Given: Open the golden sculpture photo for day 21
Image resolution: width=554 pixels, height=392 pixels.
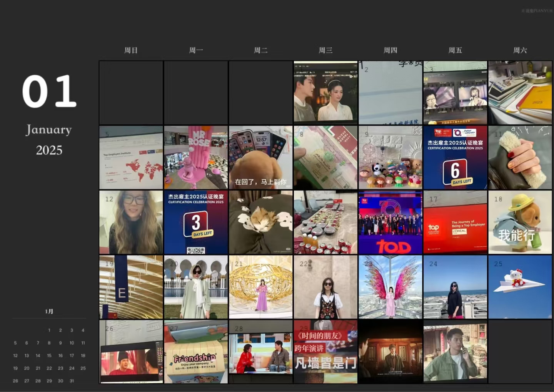Looking at the screenshot, I should [x=261, y=287].
